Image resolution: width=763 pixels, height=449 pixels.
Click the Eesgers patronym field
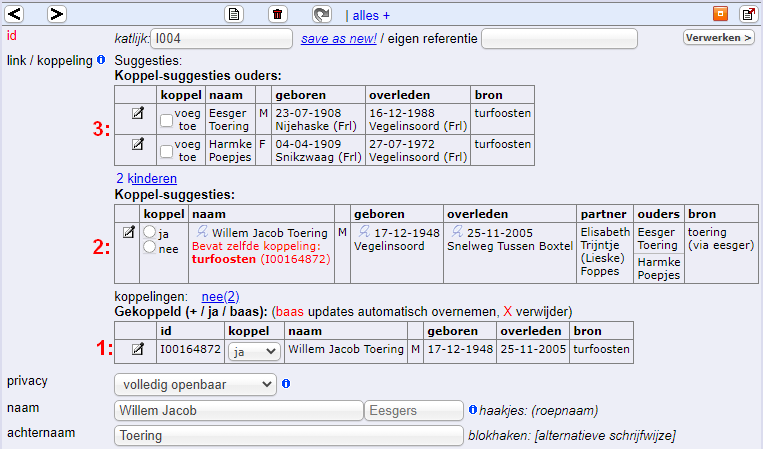pos(414,411)
